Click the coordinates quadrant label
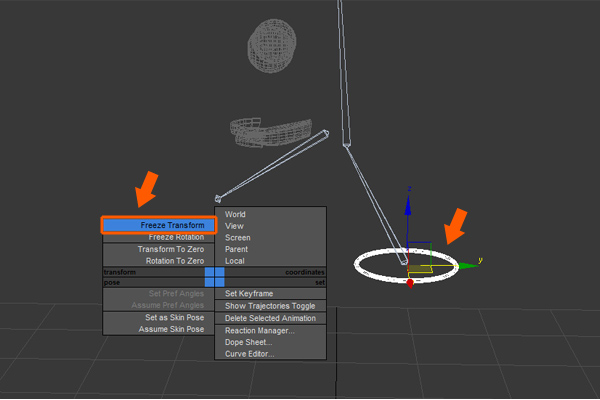Viewport: 600px width, 400px height. (305, 272)
